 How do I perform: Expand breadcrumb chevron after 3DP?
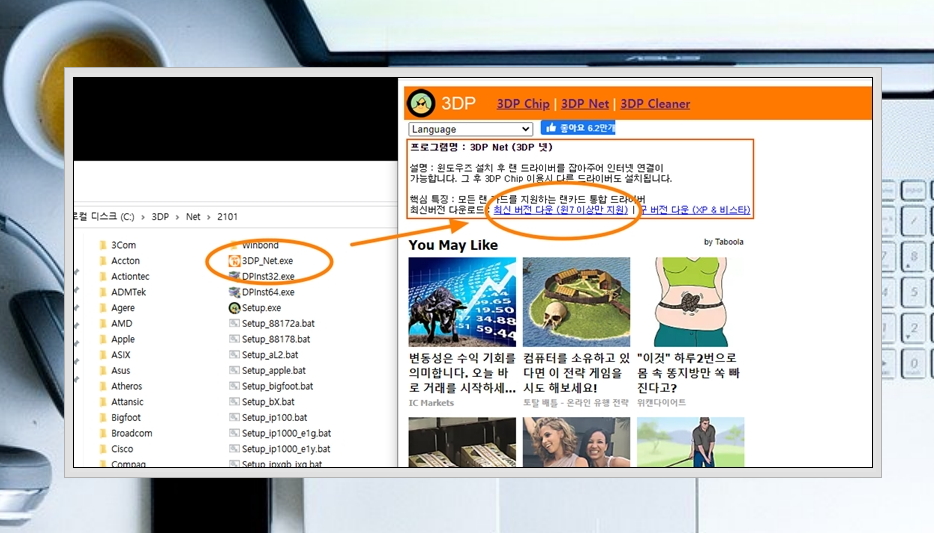(x=178, y=217)
